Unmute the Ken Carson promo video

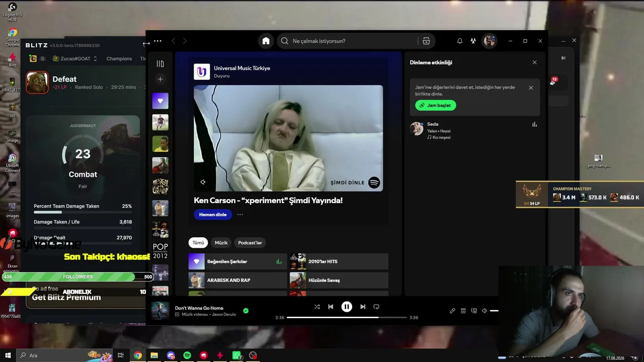point(203,182)
